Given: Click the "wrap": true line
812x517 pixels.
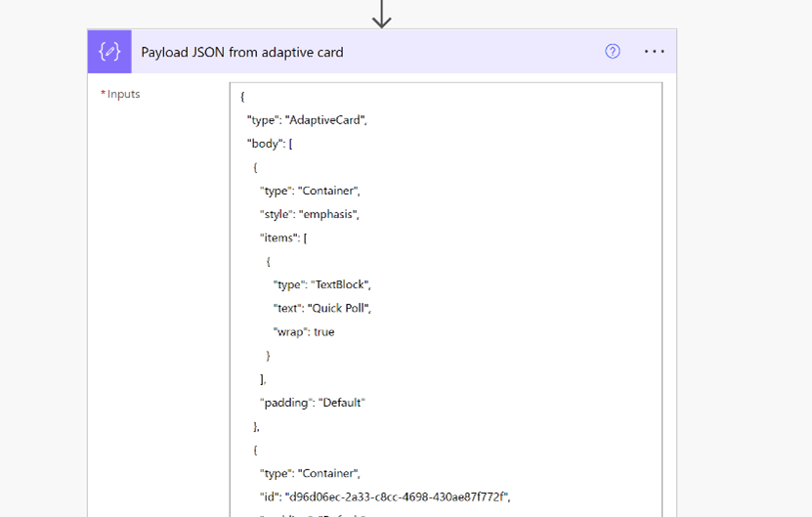Looking at the screenshot, I should pyautogui.click(x=304, y=331).
